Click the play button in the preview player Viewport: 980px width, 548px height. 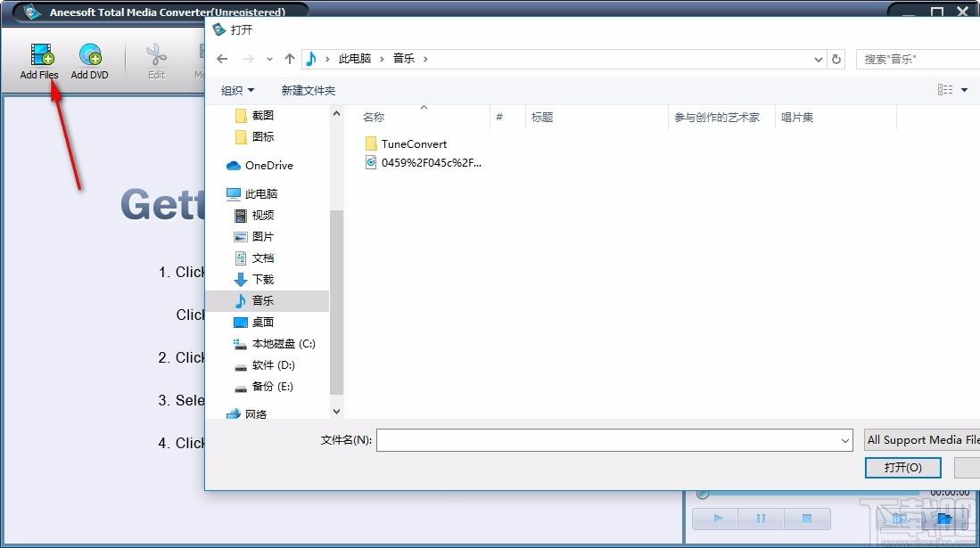(717, 518)
